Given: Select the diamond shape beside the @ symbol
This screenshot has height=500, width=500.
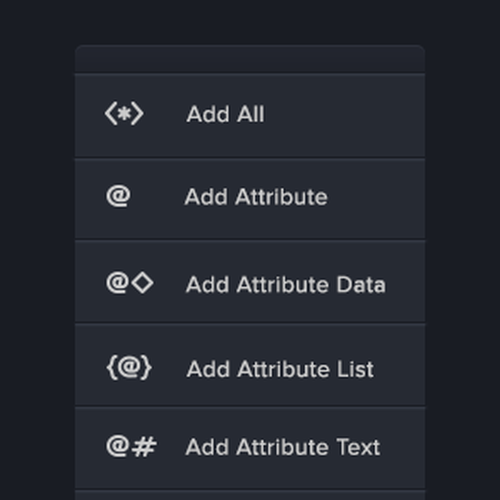Looking at the screenshot, I should pyautogui.click(x=142, y=283).
